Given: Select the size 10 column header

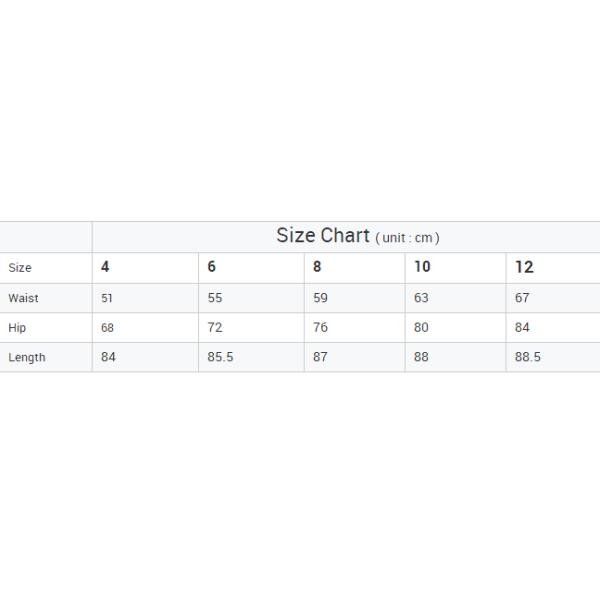Looking at the screenshot, I should (422, 267).
